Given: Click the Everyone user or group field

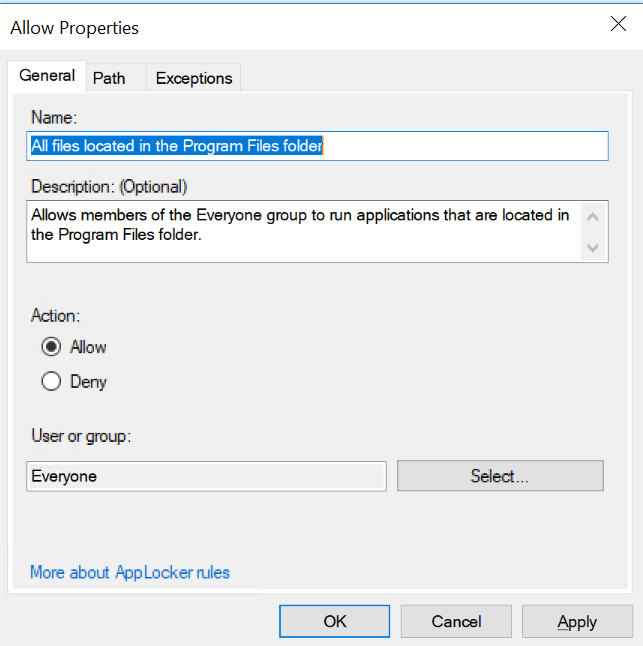Looking at the screenshot, I should tap(206, 476).
